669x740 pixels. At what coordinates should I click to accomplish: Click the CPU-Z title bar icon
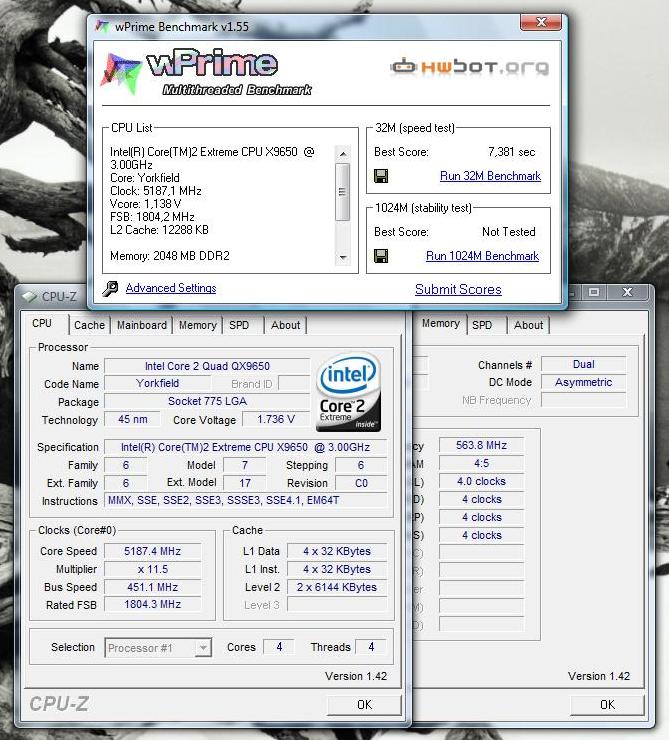[29, 296]
